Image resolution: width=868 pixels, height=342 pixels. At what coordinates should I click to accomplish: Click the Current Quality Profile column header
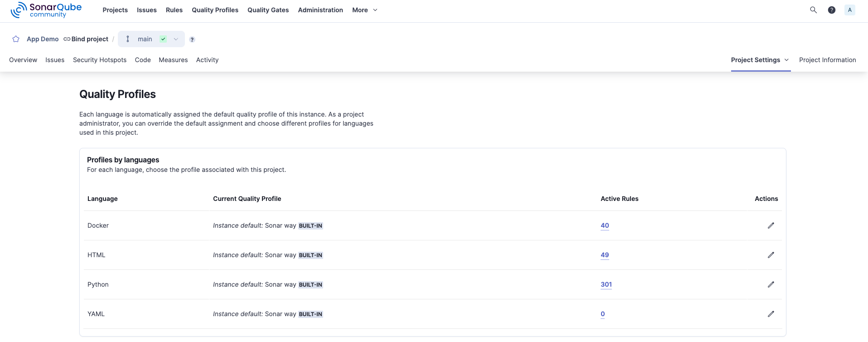247,199
